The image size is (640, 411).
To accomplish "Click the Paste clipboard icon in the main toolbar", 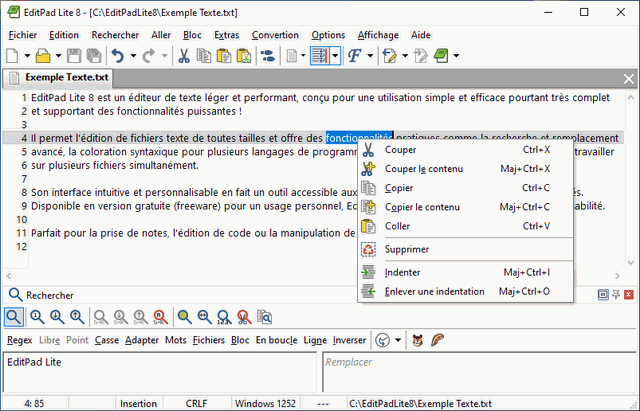I will [x=224, y=56].
